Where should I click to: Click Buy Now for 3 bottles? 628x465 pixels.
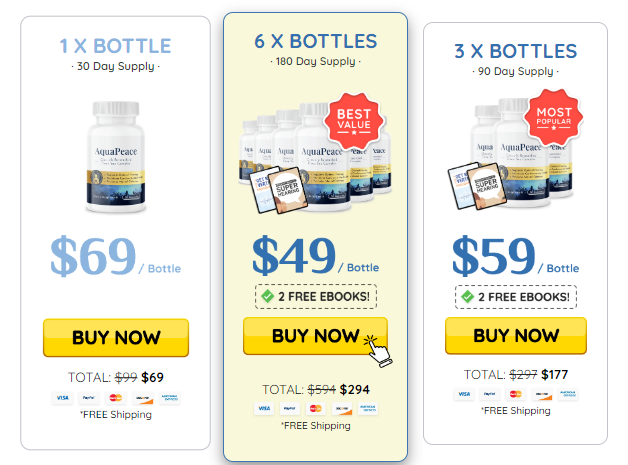[x=516, y=335]
